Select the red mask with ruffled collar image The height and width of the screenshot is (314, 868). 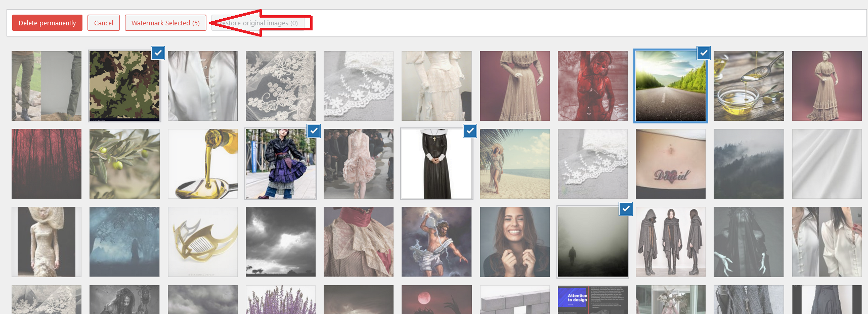pyautogui.click(x=359, y=242)
